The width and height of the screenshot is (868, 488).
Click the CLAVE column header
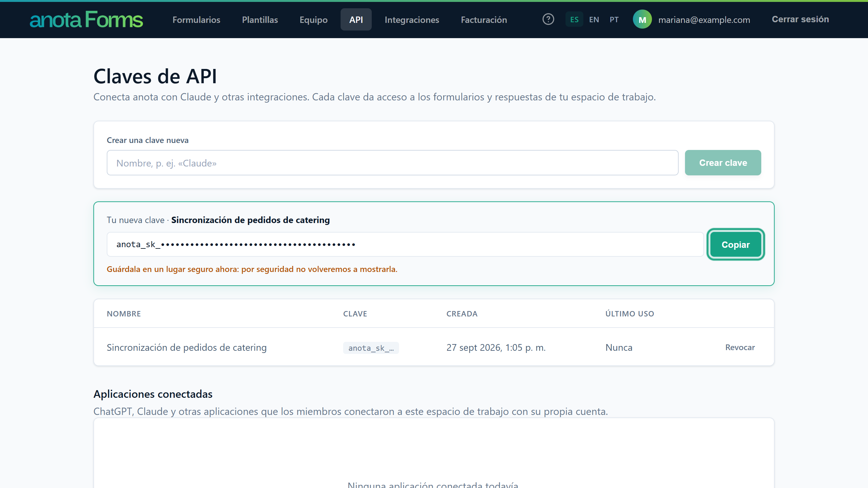click(355, 314)
